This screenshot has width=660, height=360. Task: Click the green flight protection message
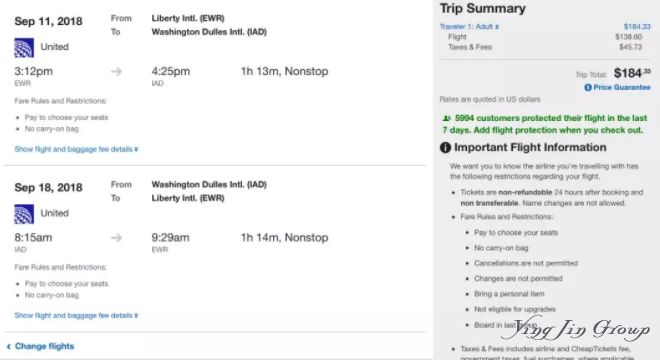point(544,124)
